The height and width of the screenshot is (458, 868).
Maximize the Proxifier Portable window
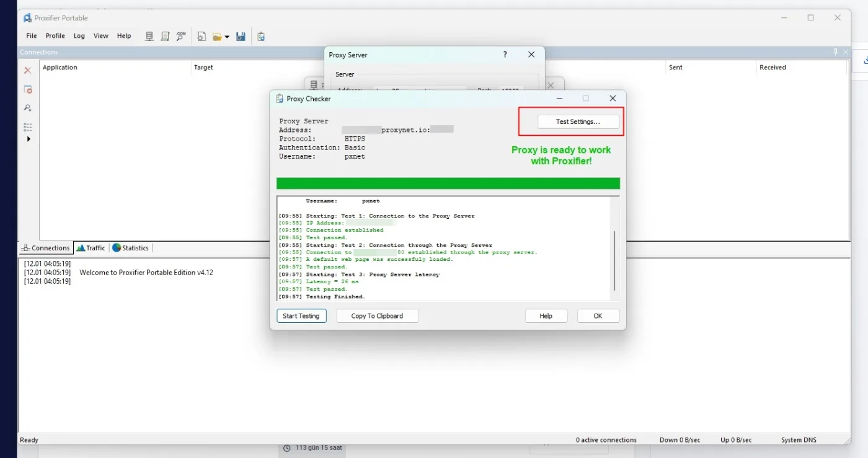click(x=810, y=18)
